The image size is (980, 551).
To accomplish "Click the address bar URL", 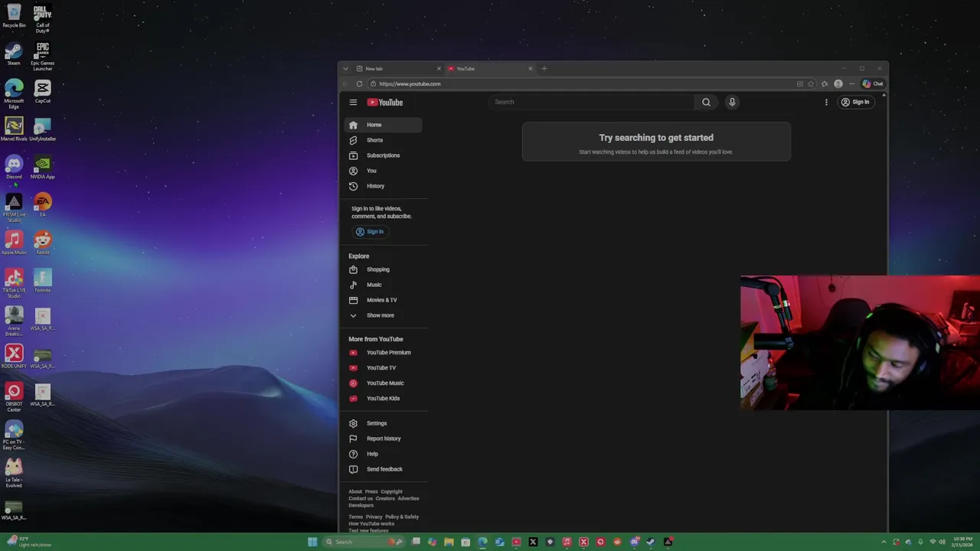I will coord(410,84).
